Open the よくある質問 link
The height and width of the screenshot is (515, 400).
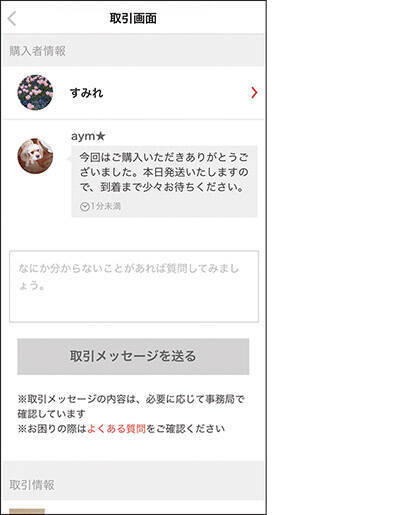[x=116, y=428]
